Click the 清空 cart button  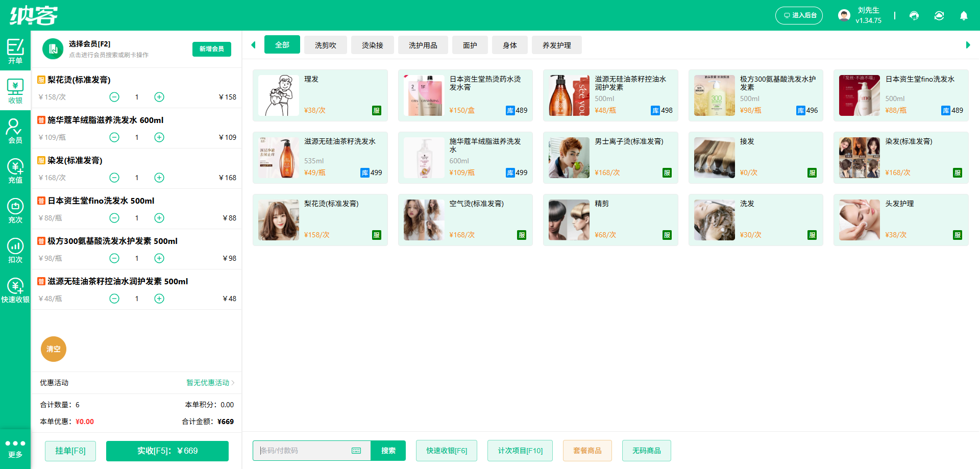coord(54,349)
